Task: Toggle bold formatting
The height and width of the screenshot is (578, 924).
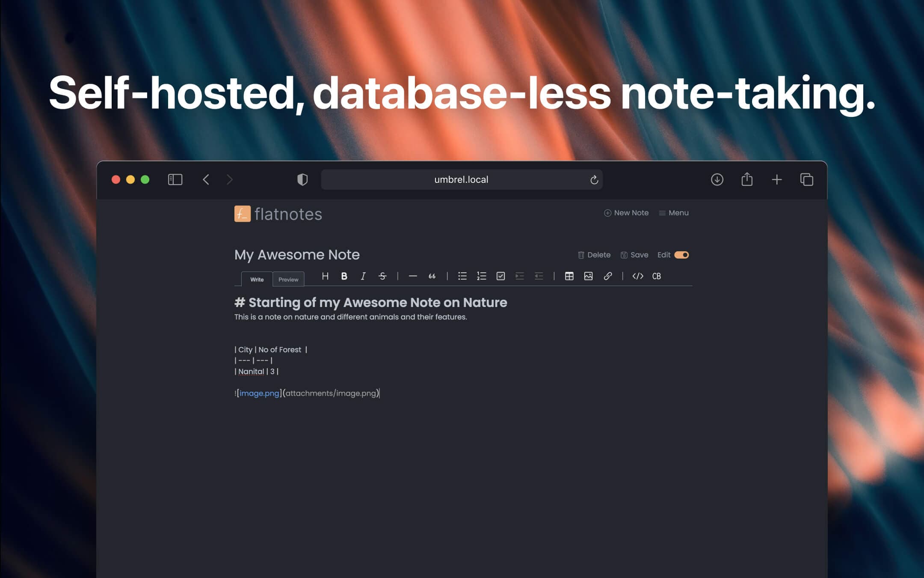Action: [x=344, y=276]
